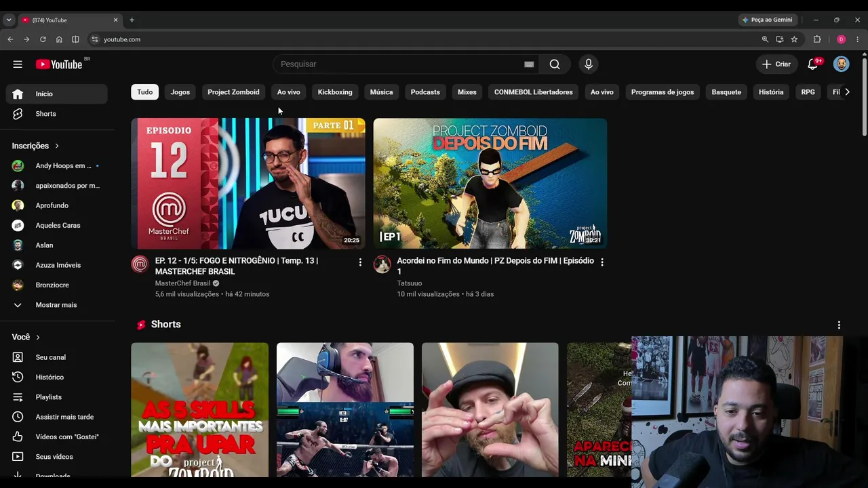Click the browser address bar
This screenshot has height=488, width=868.
[x=427, y=39]
